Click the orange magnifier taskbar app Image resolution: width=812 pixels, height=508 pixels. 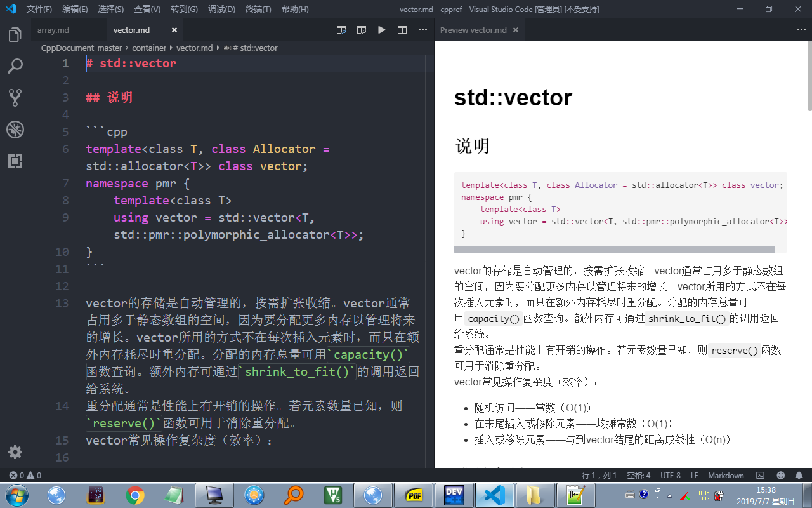pyautogui.click(x=294, y=495)
